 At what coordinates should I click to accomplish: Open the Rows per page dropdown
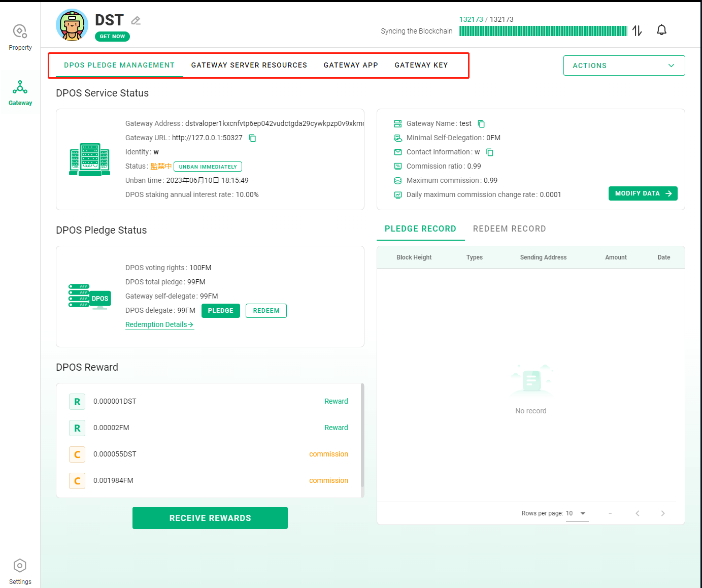click(x=577, y=513)
